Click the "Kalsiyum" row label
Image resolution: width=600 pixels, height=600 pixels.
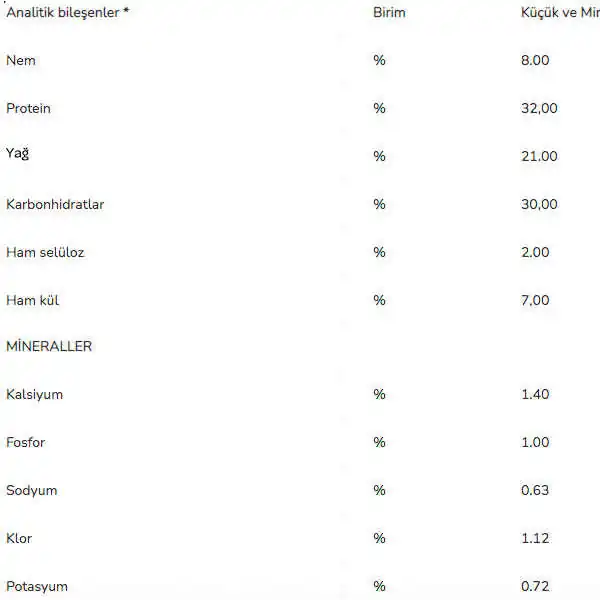click(34, 394)
